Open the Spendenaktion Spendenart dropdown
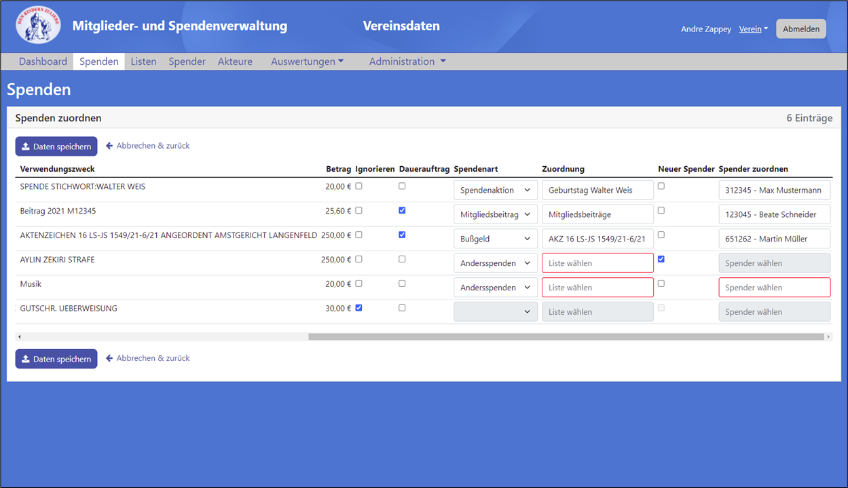The width and height of the screenshot is (848, 488). pos(495,190)
